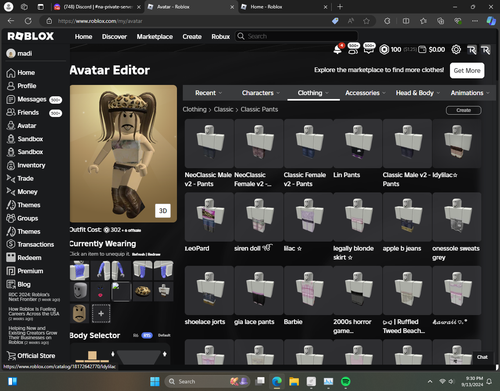
Task: Click the Classic breadcrumb link
Action: pos(223,109)
